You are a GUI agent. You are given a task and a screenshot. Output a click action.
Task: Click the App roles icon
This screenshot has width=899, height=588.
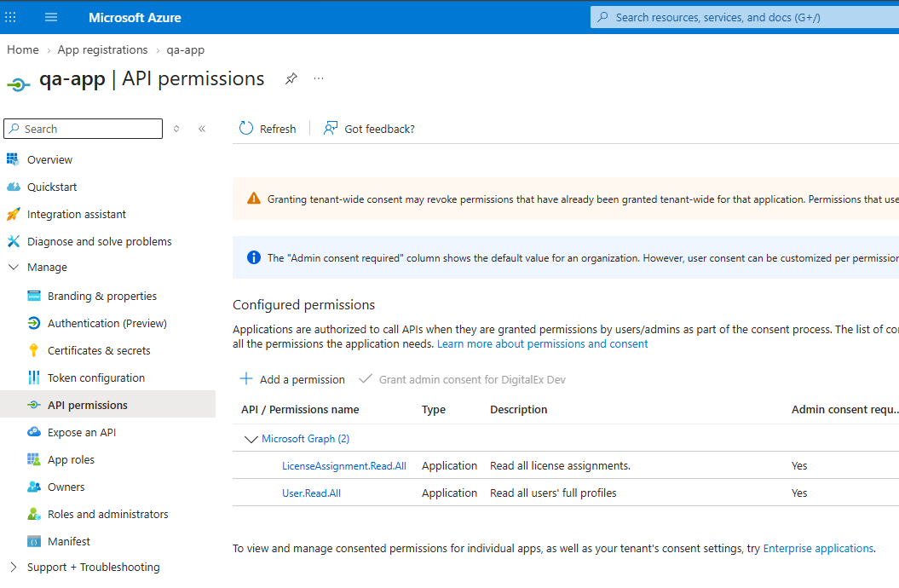pos(34,459)
